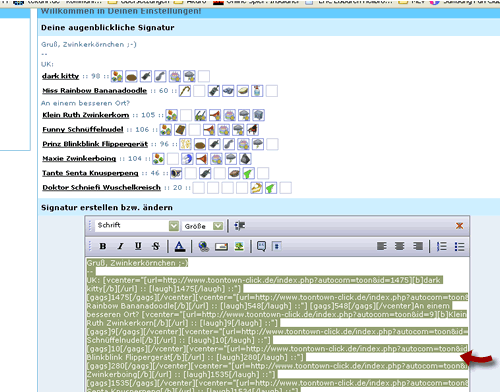Click inside the signature text area
The width and height of the screenshot is (500, 392).
(277, 324)
